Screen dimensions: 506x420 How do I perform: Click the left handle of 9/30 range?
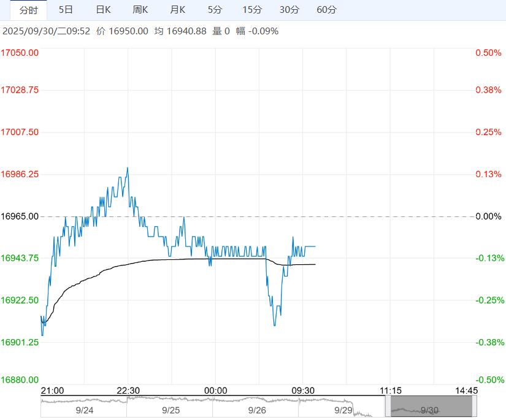(x=388, y=407)
